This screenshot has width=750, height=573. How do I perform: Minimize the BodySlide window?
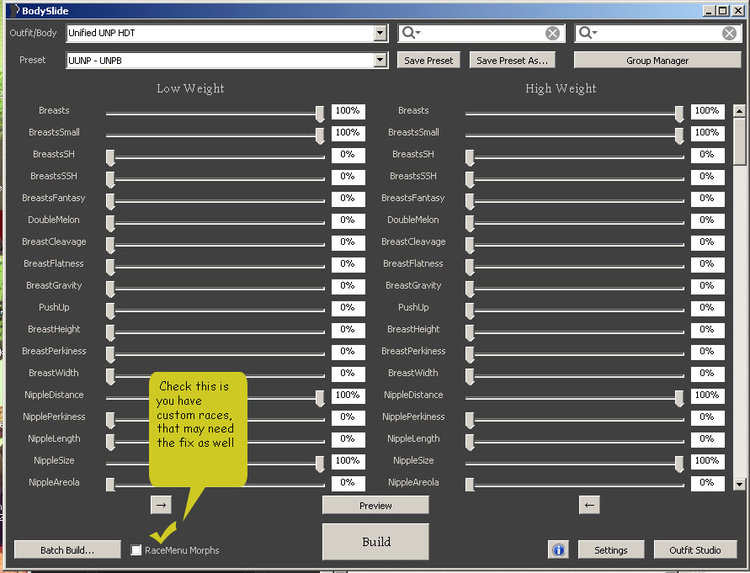pos(709,11)
